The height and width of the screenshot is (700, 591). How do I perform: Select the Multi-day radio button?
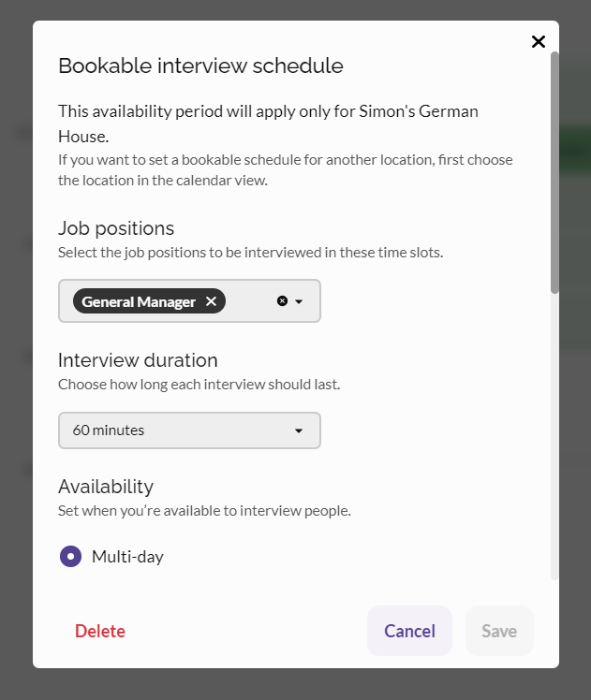(70, 557)
